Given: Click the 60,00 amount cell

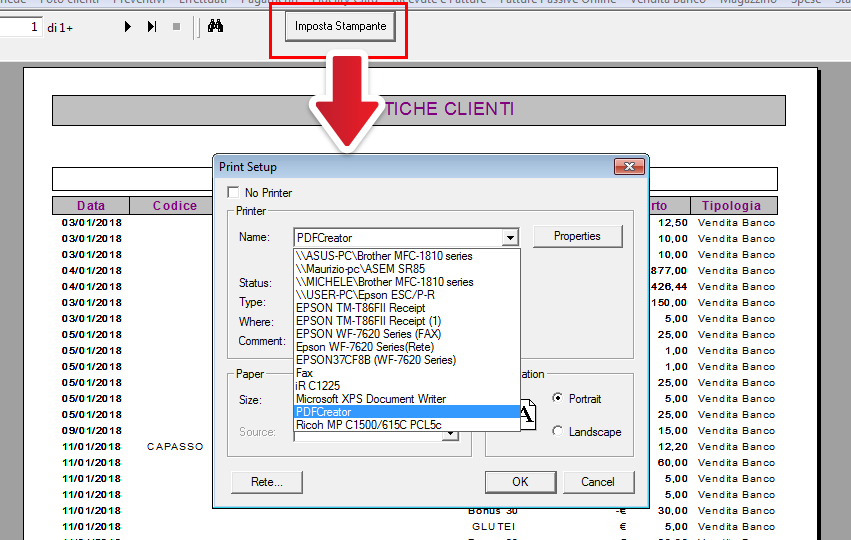Looking at the screenshot, I should [x=672, y=462].
